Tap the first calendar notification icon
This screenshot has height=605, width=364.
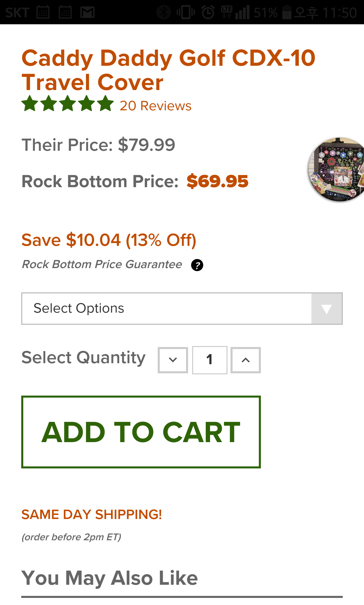pos(43,12)
